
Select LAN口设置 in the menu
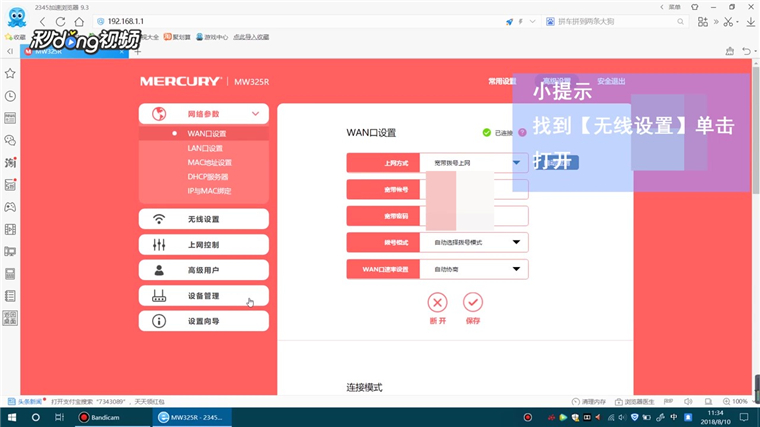pos(205,148)
